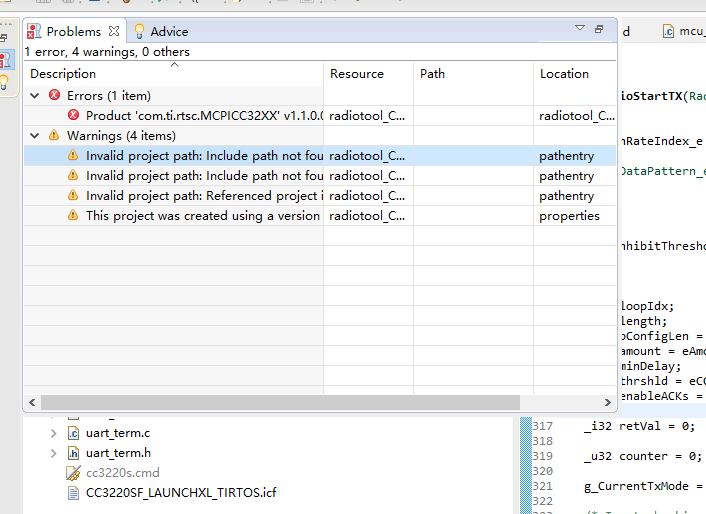Restore the Problems view panel

[599, 29]
